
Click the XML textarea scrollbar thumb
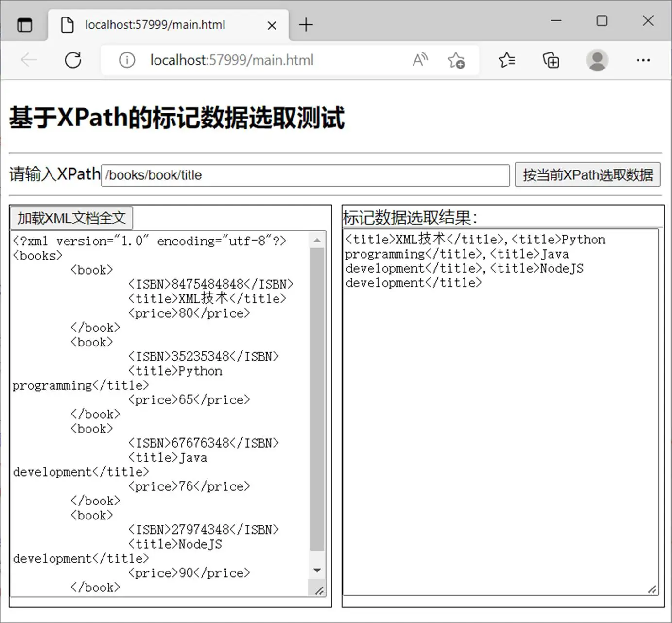[317, 399]
